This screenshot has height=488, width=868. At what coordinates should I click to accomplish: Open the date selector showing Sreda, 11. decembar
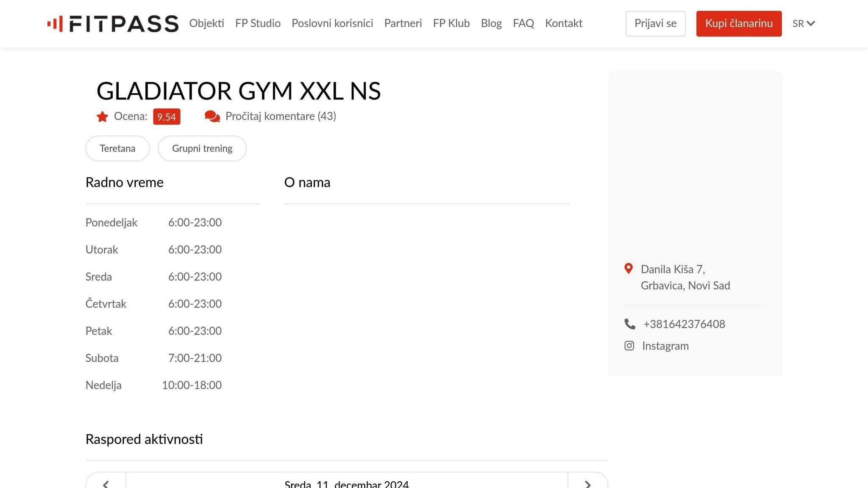pyautogui.click(x=347, y=484)
